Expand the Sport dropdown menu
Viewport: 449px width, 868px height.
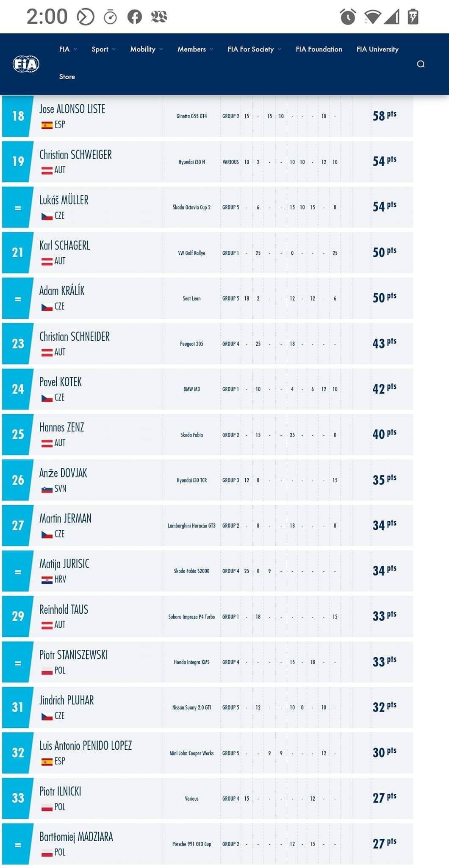click(x=103, y=49)
